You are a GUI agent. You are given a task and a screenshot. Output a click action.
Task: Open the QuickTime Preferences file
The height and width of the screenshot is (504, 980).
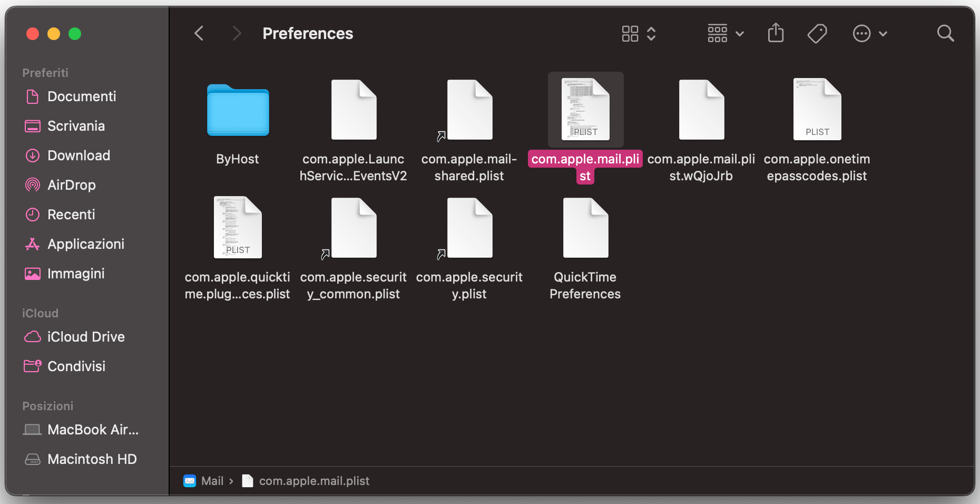tap(585, 228)
